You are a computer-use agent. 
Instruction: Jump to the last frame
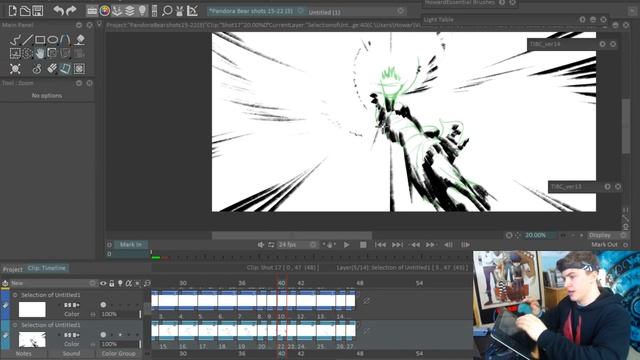click(x=397, y=244)
